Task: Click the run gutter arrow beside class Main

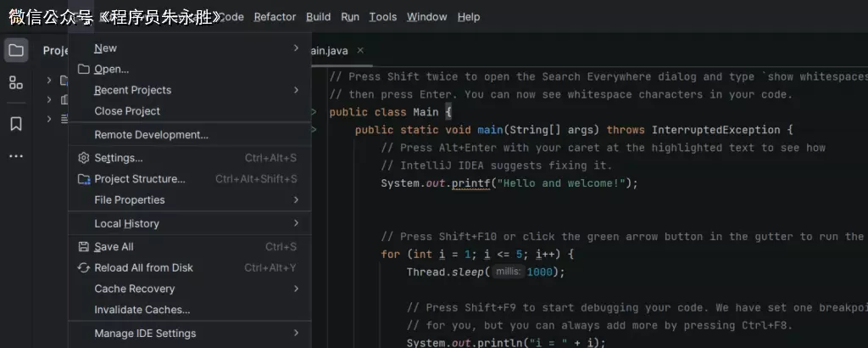Action: pos(314,112)
